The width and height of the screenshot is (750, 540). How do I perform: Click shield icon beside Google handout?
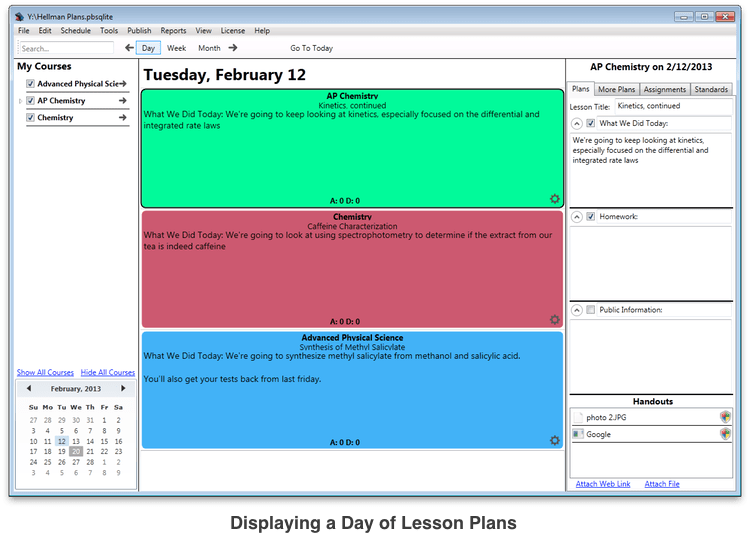(x=725, y=434)
